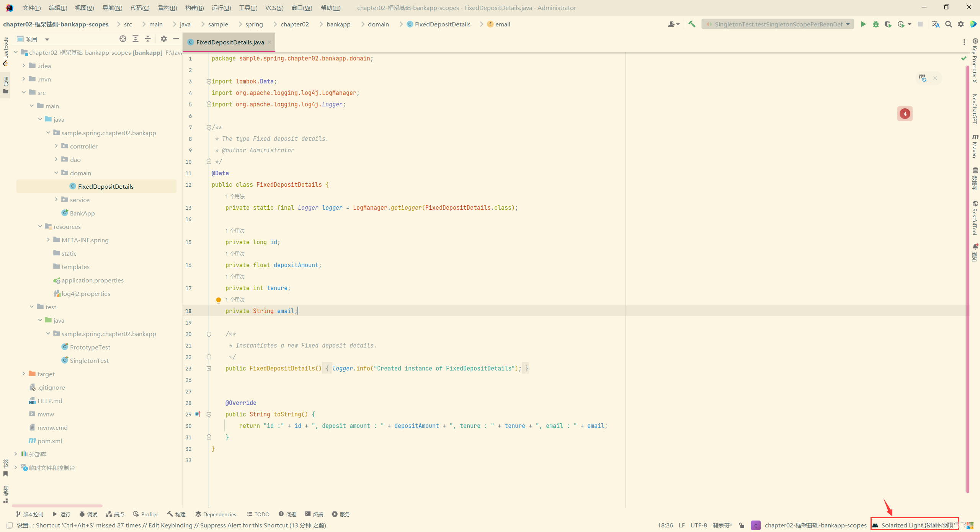Open the Dependencies tool window
The width and height of the screenshot is (980, 532).
[216, 514]
